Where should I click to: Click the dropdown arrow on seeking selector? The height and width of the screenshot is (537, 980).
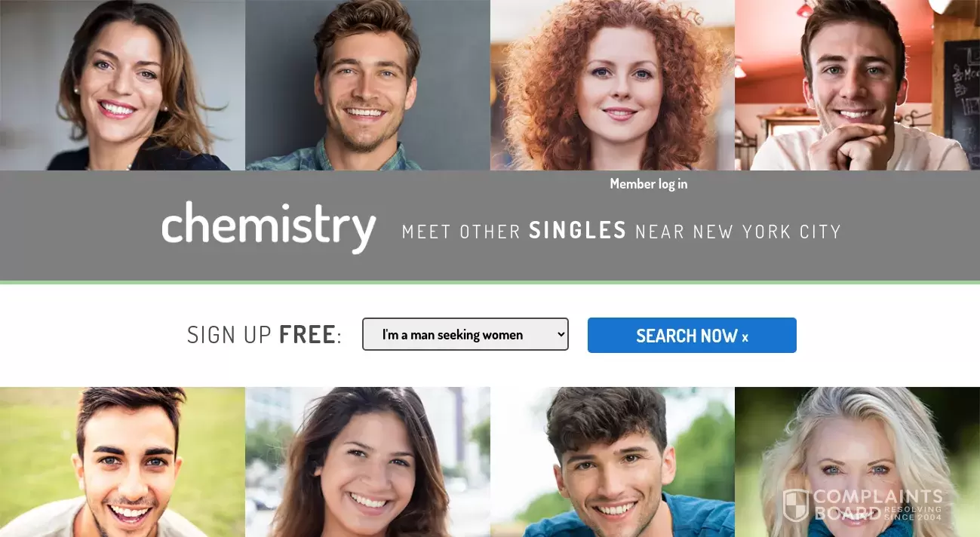[x=560, y=334]
